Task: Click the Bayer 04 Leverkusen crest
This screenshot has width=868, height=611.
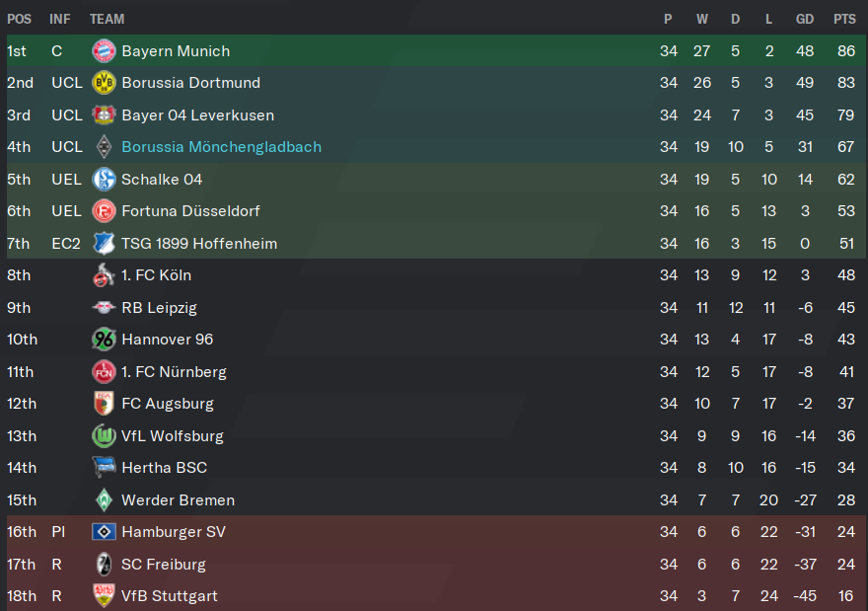Action: click(x=104, y=115)
